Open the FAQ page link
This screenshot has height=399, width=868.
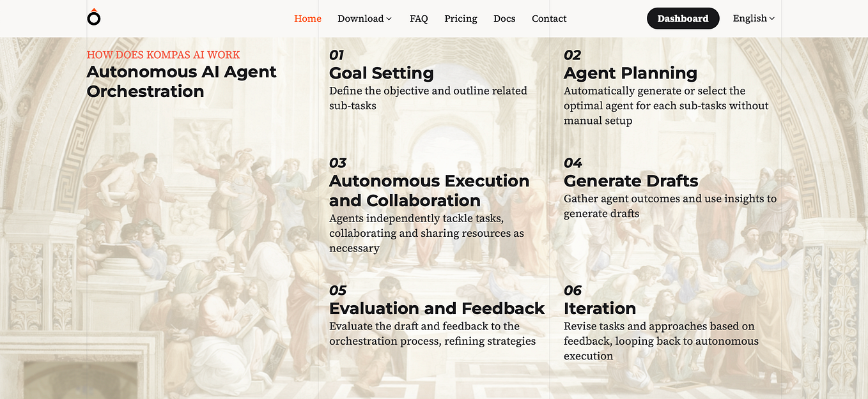(x=419, y=19)
